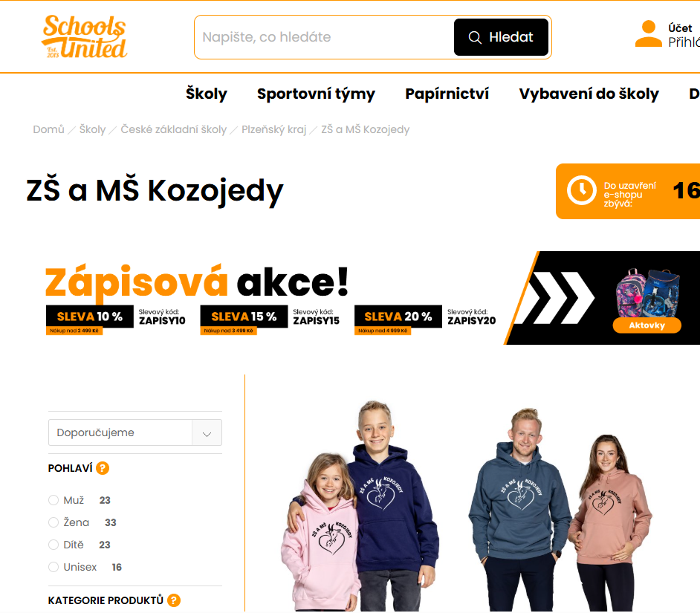
Task: Select the Unisex gender filter
Action: pos(54,567)
